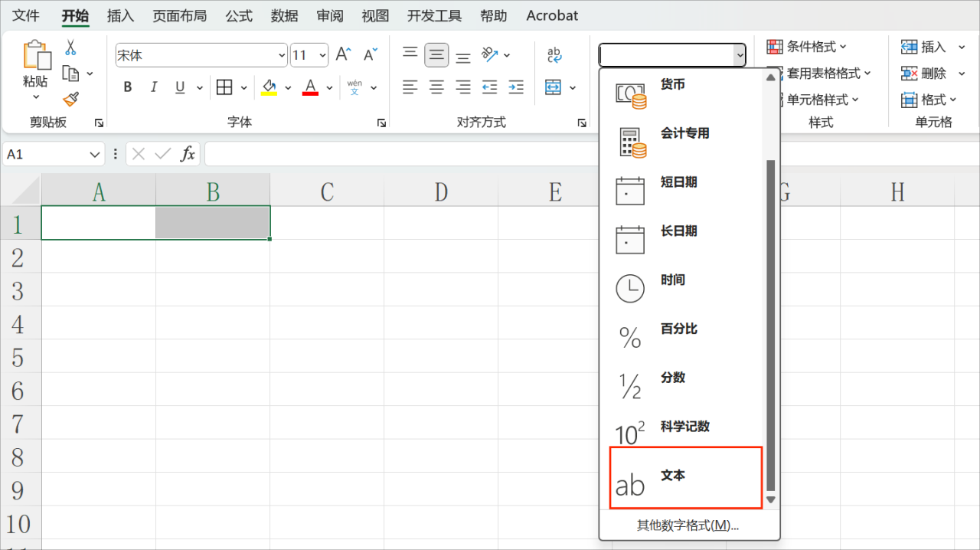Open the font size 11 dropdown

(x=322, y=55)
